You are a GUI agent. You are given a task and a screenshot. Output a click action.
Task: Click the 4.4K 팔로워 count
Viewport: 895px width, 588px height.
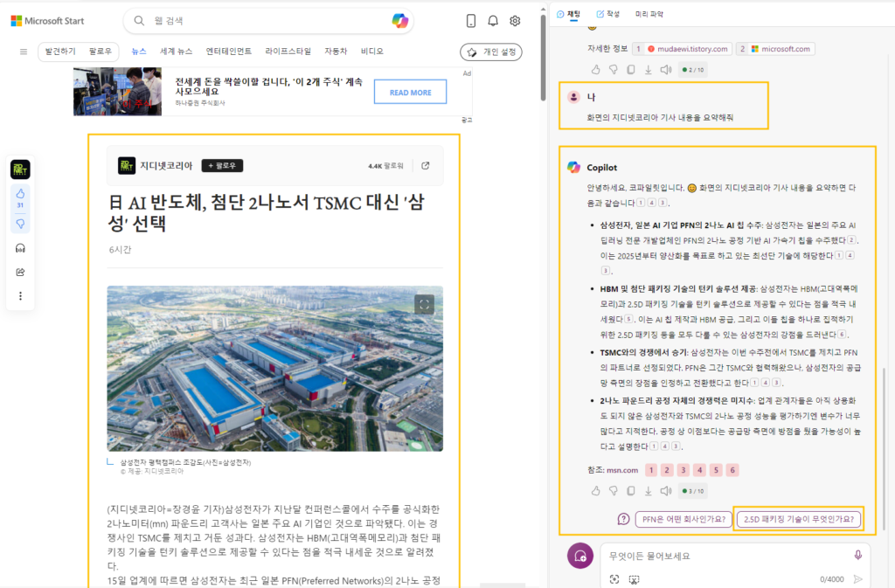(x=385, y=166)
